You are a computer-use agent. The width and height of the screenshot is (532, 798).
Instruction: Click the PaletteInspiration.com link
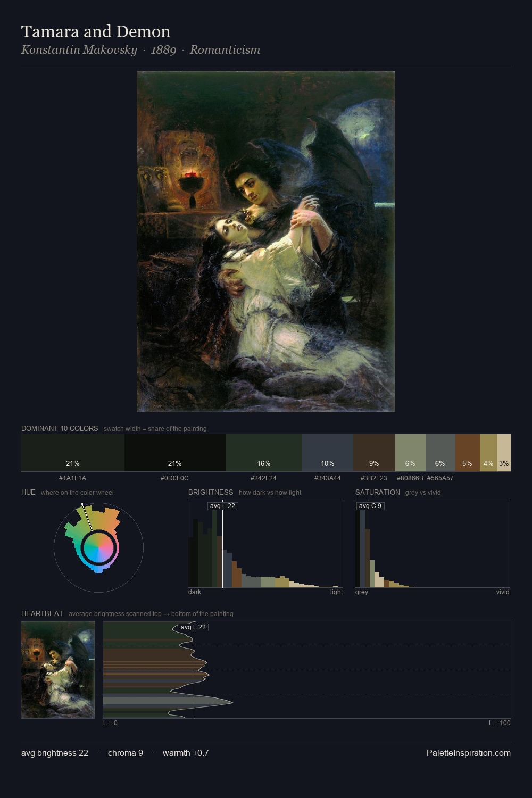click(469, 753)
